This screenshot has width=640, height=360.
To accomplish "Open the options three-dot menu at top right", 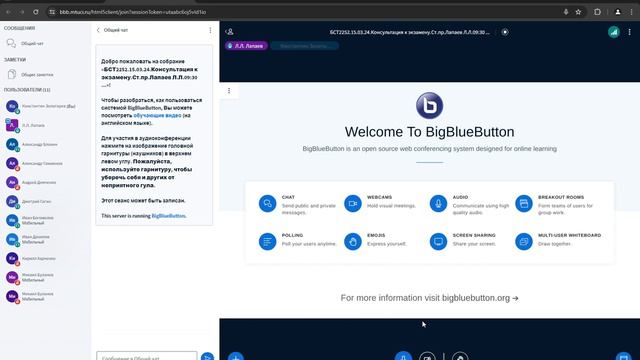I will [629, 32].
